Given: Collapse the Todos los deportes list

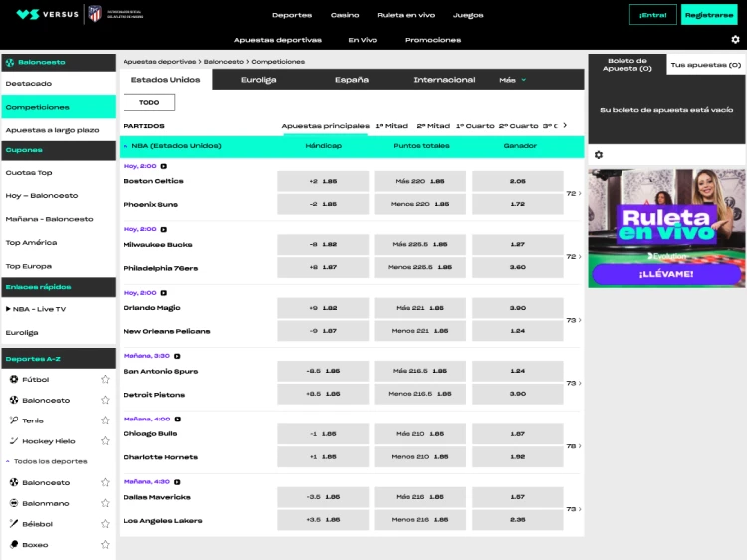Looking at the screenshot, I should (10, 461).
